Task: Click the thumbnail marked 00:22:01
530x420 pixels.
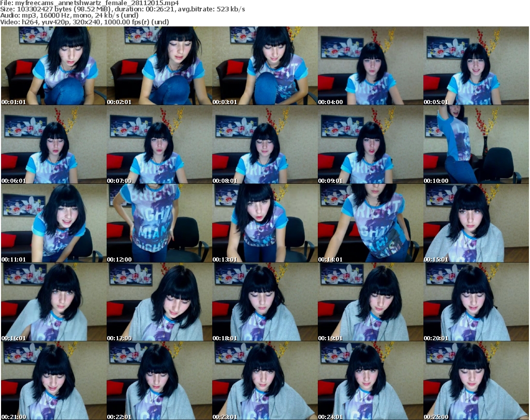Action: click(159, 381)
